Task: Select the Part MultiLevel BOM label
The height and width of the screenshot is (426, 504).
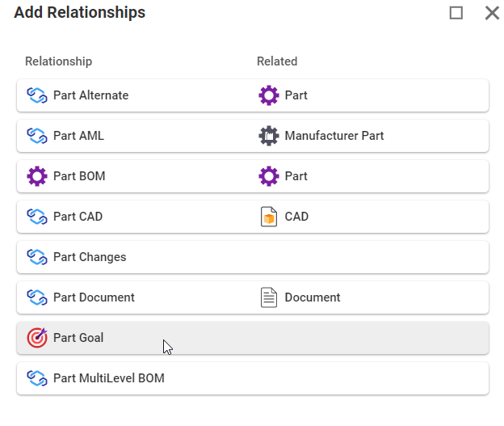Action: click(108, 378)
